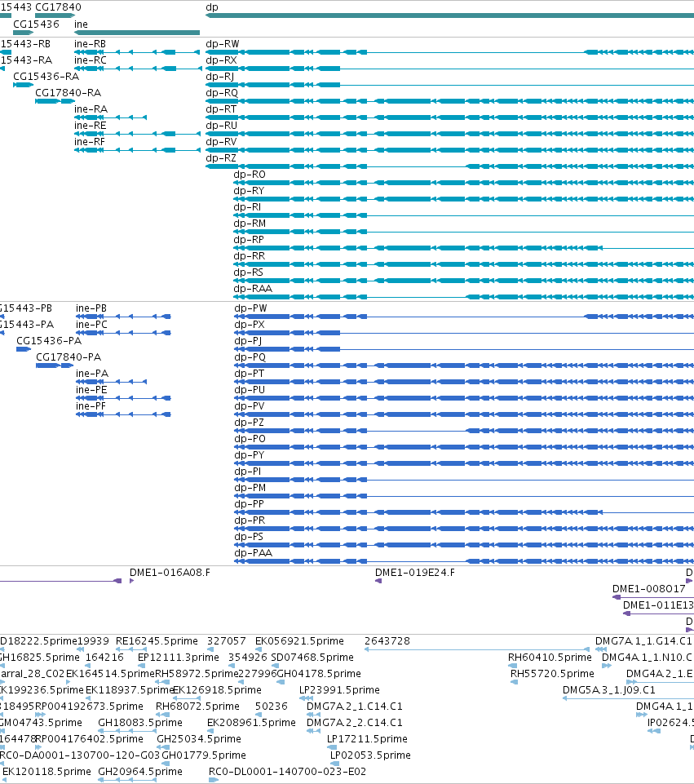Select transcript label dp-RAA
Image resolution: width=694 pixels, height=784 pixels.
click(253, 289)
